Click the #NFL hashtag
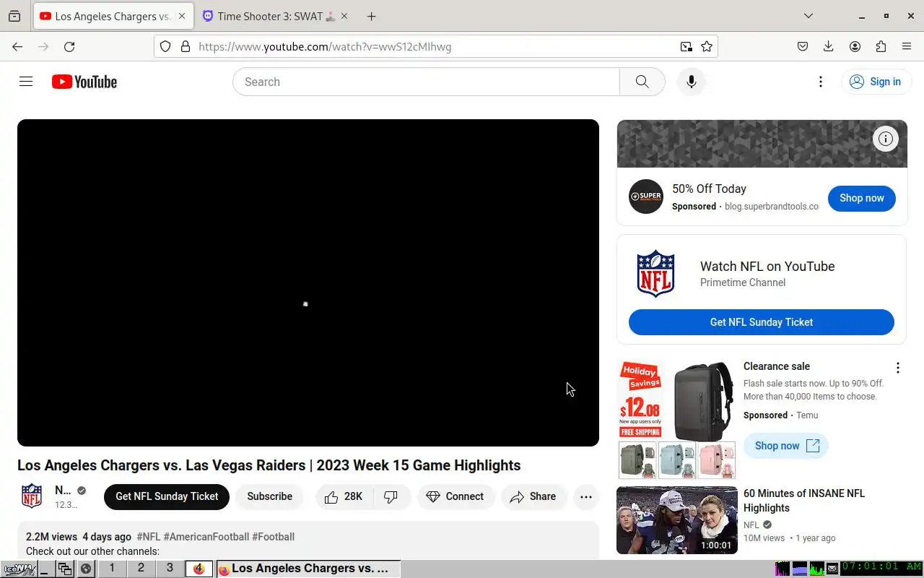 coord(148,537)
